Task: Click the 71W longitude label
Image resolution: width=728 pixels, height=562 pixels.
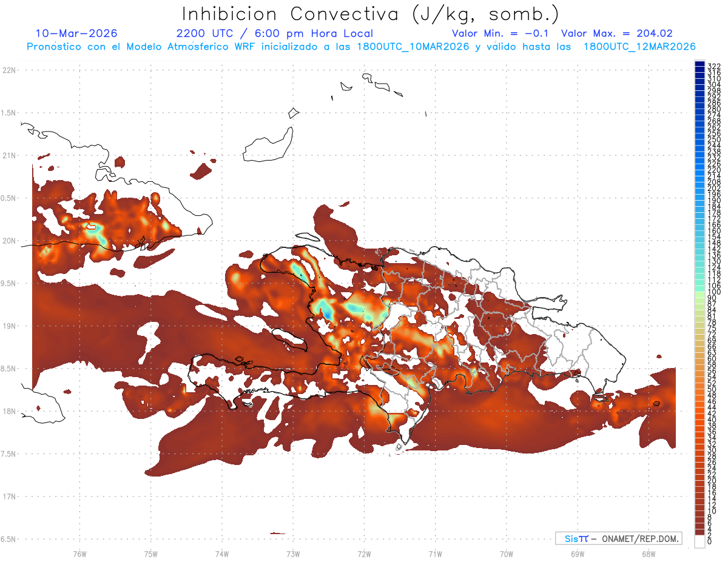Action: click(x=435, y=554)
